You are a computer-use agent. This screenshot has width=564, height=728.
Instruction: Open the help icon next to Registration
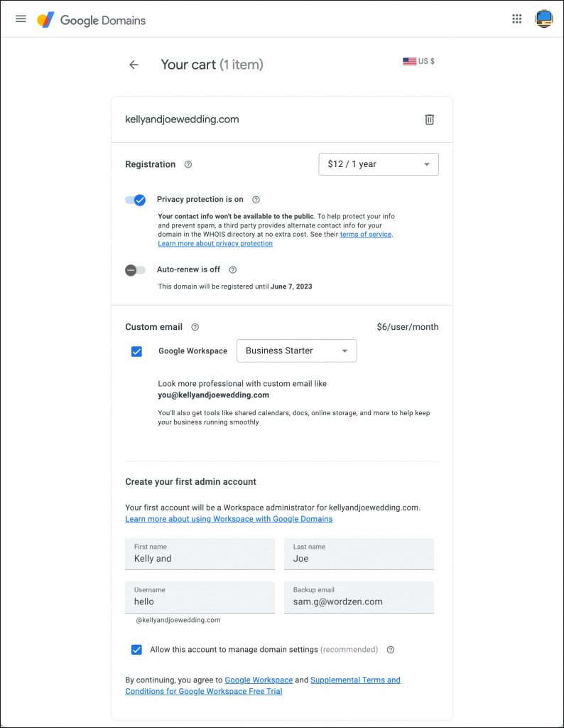click(188, 164)
